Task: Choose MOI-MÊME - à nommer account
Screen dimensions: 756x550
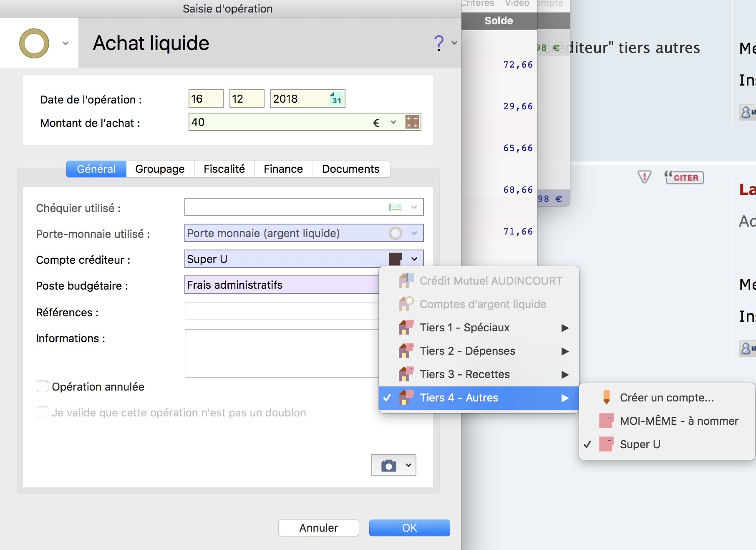Action: (667, 421)
